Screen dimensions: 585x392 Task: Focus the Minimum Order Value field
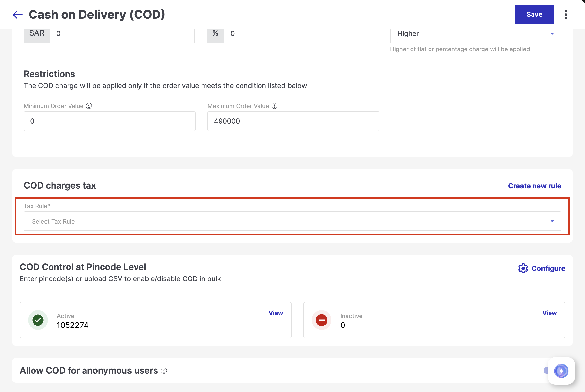pos(110,121)
